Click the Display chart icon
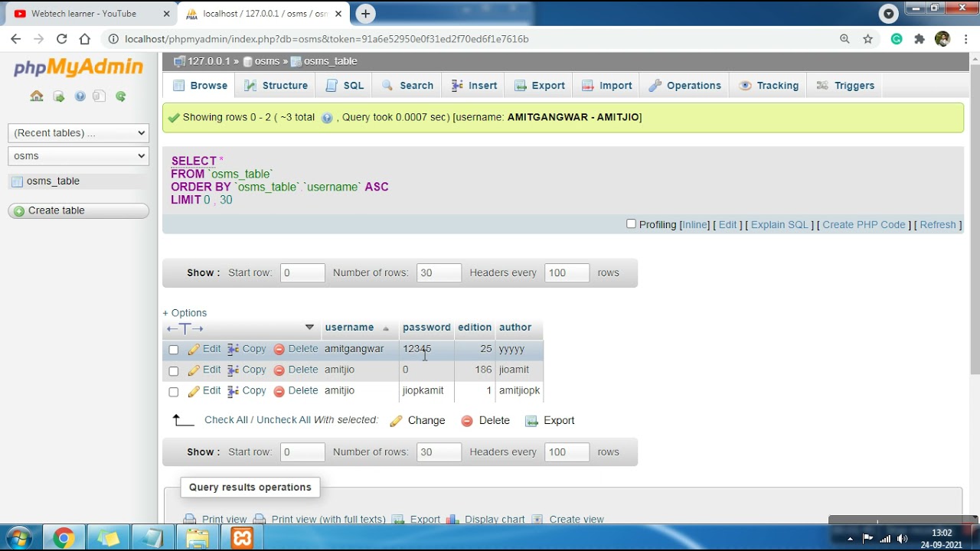This screenshot has width=980, height=551. point(452,519)
